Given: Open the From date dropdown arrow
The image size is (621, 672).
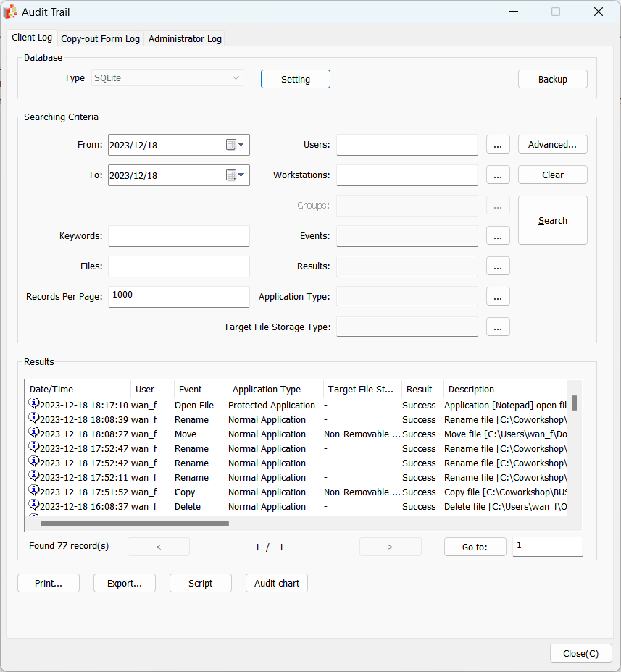Looking at the screenshot, I should tap(242, 145).
